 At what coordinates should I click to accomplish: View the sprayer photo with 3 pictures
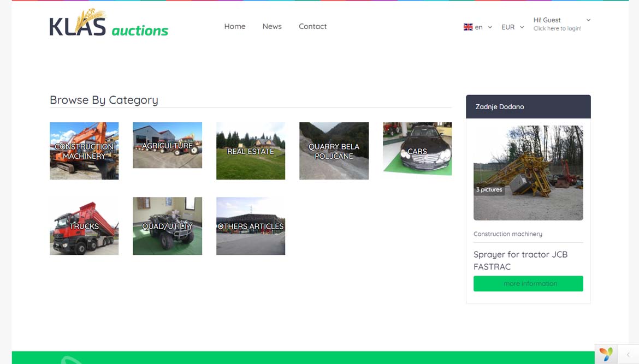click(528, 173)
